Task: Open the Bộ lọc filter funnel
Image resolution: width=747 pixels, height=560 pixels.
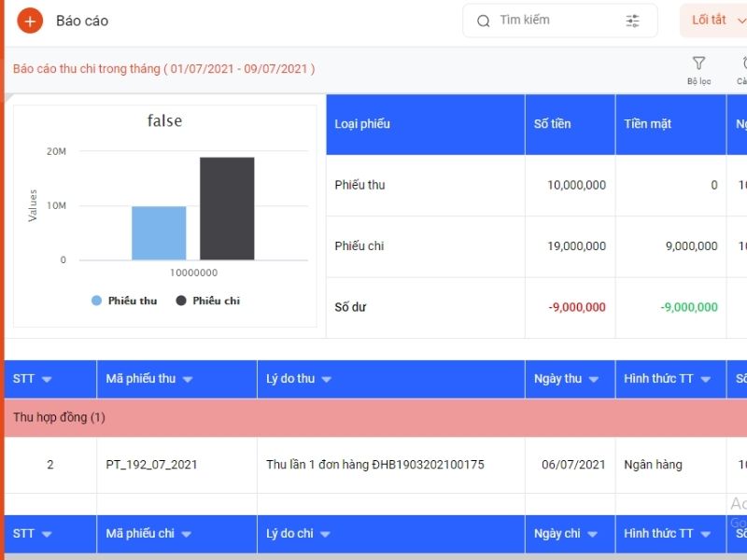Action: pos(698,69)
